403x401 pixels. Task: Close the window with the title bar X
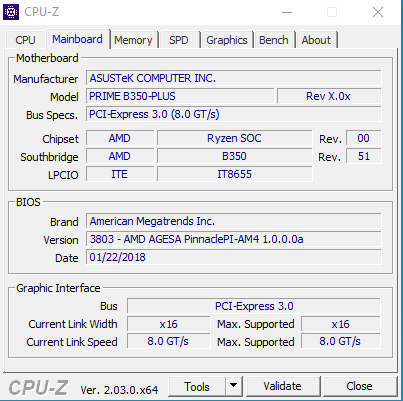coord(378,12)
